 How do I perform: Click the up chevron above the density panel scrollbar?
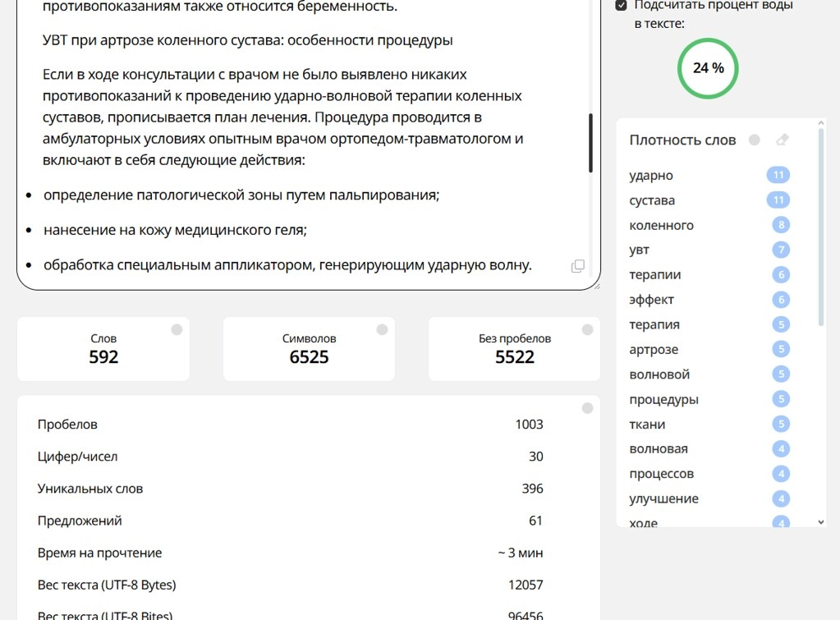(819, 122)
